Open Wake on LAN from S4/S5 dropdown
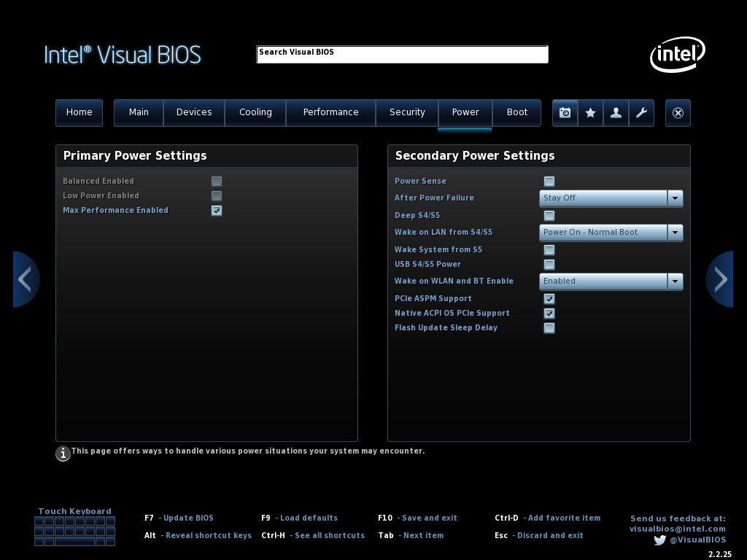Screen dimensions: 747x560 click(x=675, y=233)
